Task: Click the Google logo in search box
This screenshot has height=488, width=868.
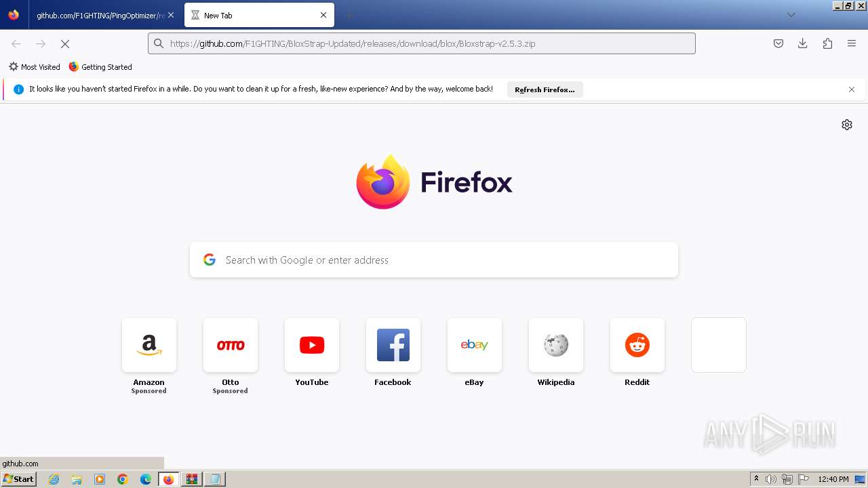Action: [210, 260]
